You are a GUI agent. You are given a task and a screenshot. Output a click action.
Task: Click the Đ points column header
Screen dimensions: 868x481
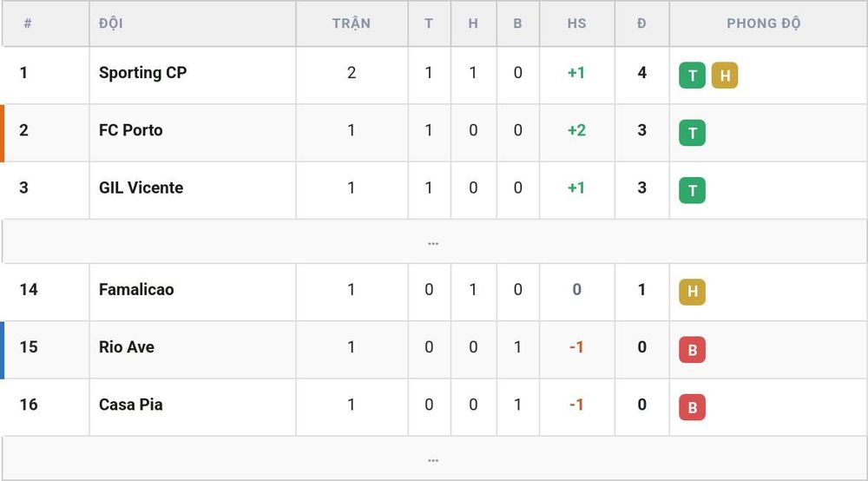[641, 23]
